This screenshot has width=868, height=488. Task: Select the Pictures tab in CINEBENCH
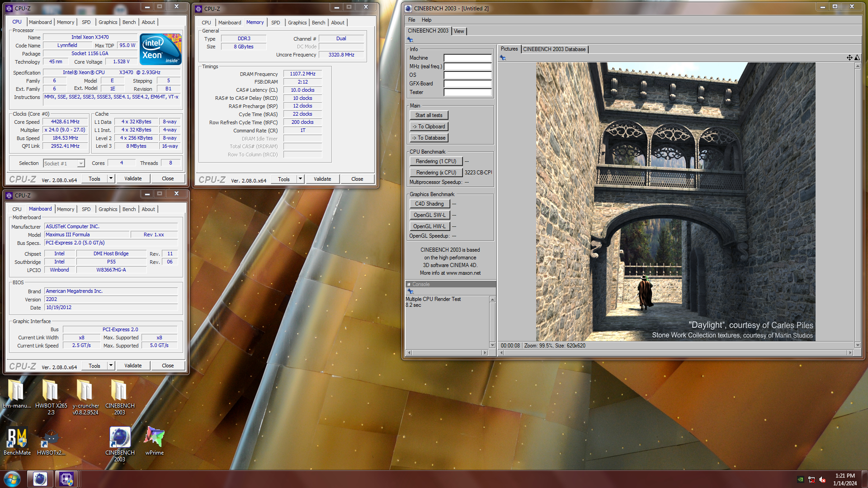[x=509, y=49]
